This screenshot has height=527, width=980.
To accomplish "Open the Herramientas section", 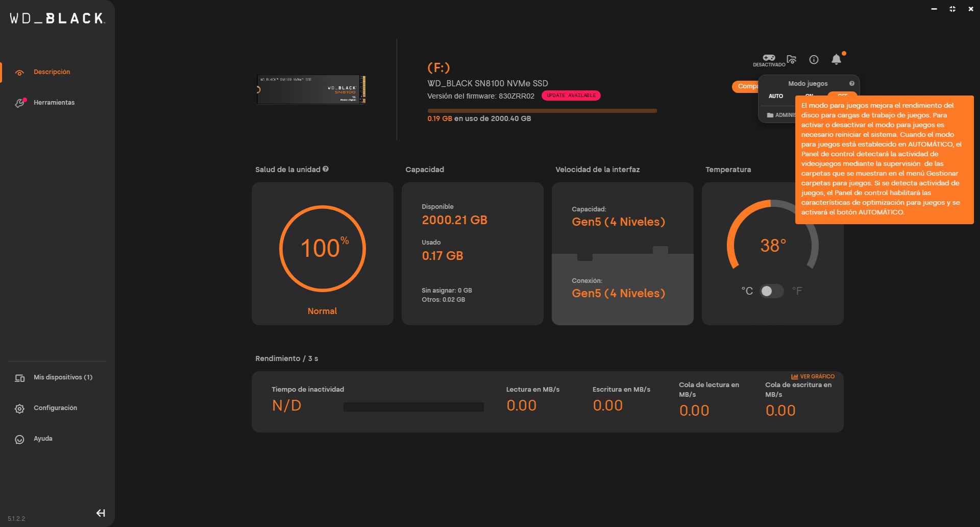I will click(54, 103).
